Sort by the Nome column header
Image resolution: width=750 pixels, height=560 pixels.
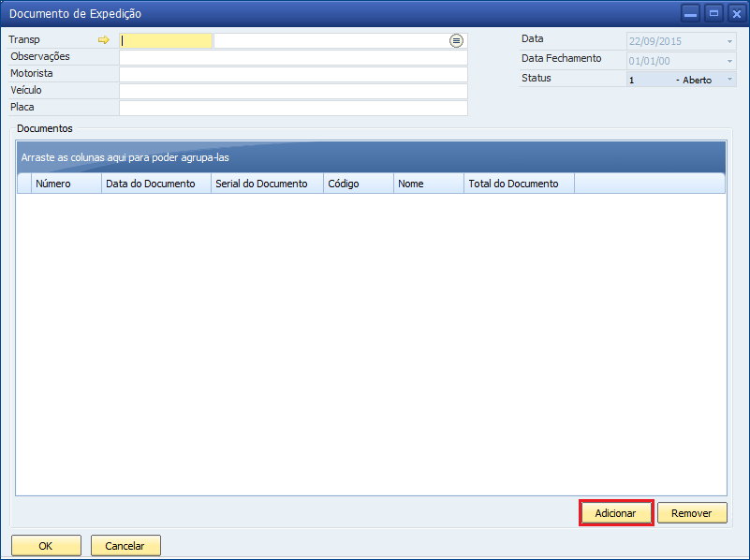tap(429, 184)
